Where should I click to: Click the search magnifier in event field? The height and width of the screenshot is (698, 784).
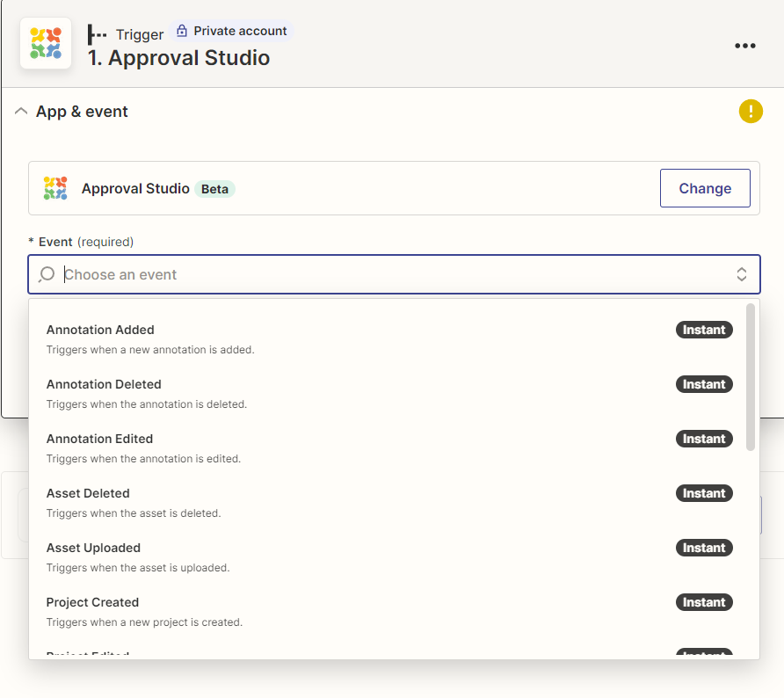tap(47, 274)
